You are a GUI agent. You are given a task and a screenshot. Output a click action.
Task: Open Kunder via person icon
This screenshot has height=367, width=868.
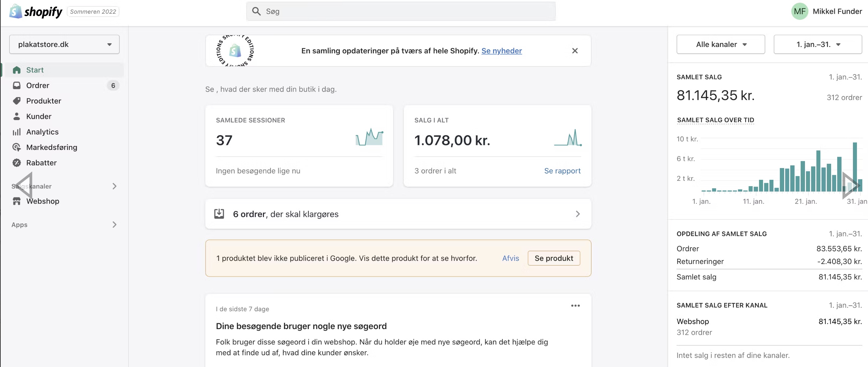pos(16,117)
